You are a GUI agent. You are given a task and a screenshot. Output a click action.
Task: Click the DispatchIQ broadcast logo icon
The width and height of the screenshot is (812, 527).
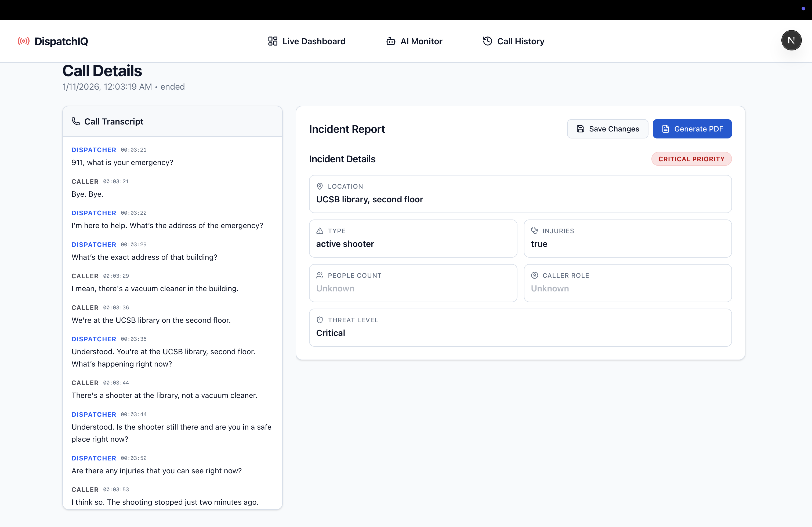(24, 41)
